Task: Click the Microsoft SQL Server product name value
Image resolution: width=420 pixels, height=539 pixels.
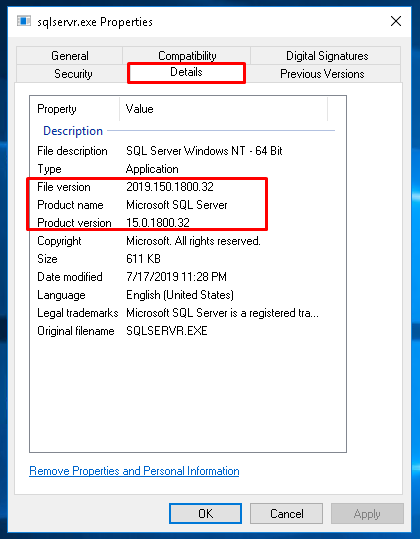Action: [177, 205]
